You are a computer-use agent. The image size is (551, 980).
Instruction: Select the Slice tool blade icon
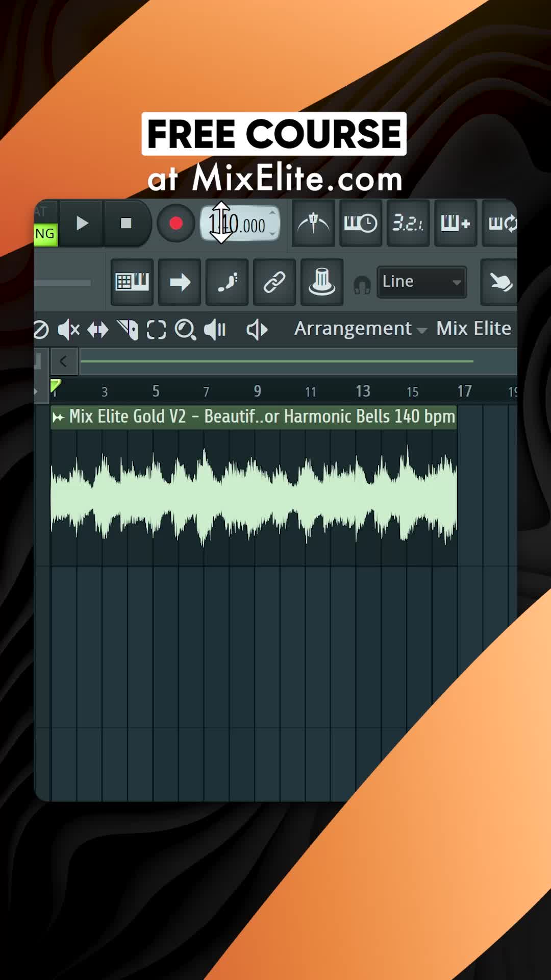pyautogui.click(x=128, y=330)
